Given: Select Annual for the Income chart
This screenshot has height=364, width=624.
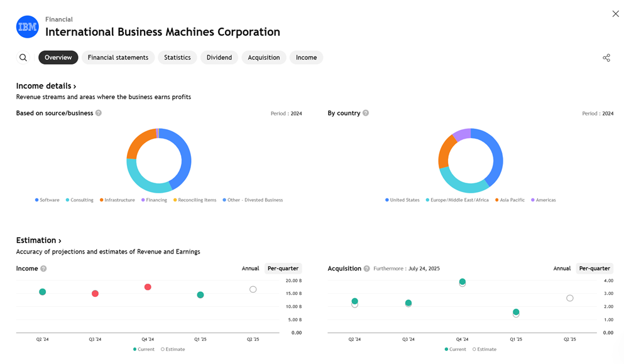Looking at the screenshot, I should (250, 269).
